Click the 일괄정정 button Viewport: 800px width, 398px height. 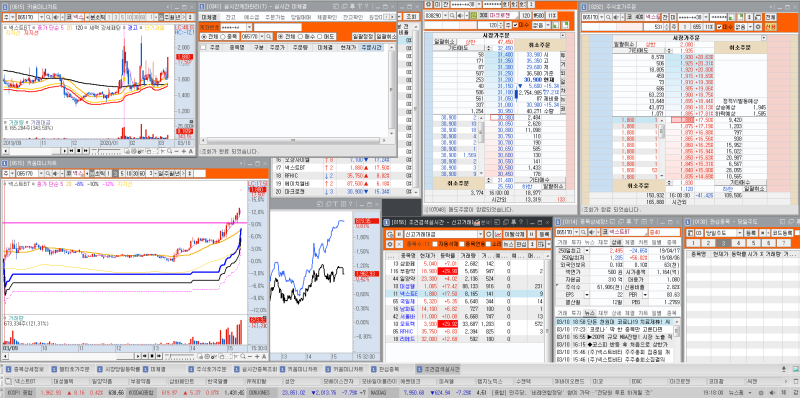coord(363,37)
